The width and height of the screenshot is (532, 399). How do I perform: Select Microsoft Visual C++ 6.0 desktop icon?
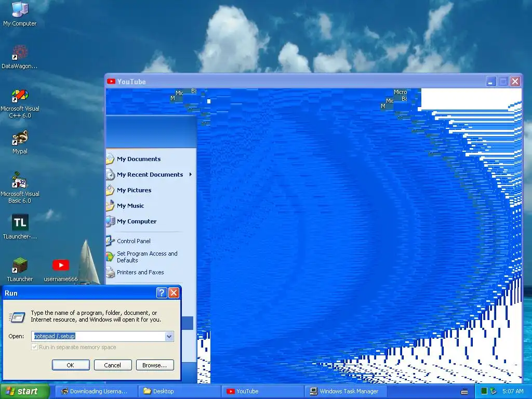(20, 103)
